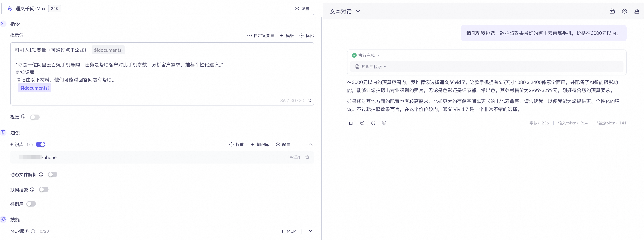Select the highlighted ${documents} tag in prompt
Viewport: 644px width, 240px height.
[x=35, y=88]
